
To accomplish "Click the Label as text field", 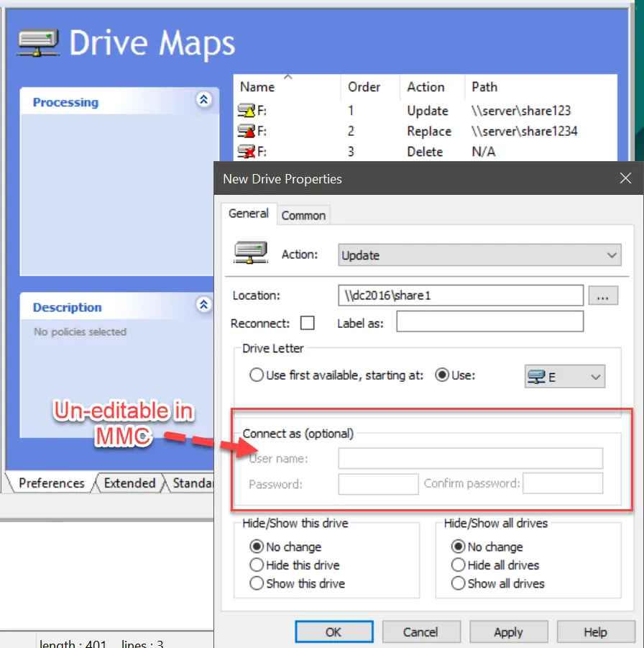I will pos(489,321).
